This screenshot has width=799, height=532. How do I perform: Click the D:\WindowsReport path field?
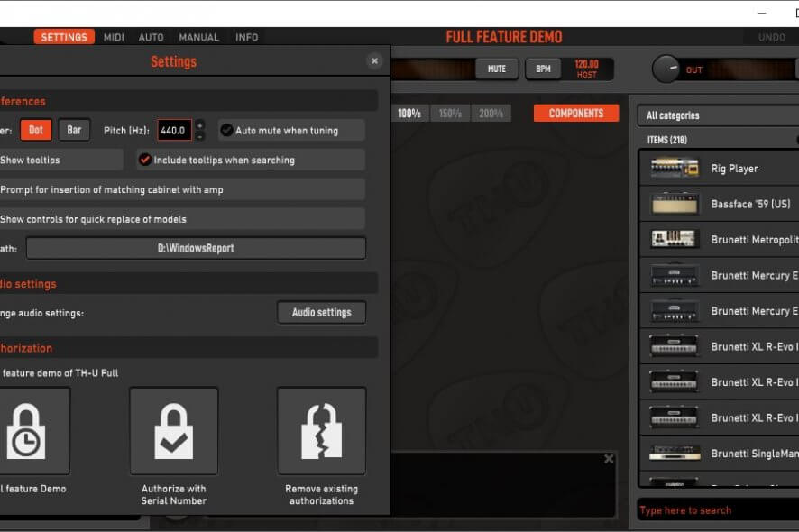click(197, 248)
